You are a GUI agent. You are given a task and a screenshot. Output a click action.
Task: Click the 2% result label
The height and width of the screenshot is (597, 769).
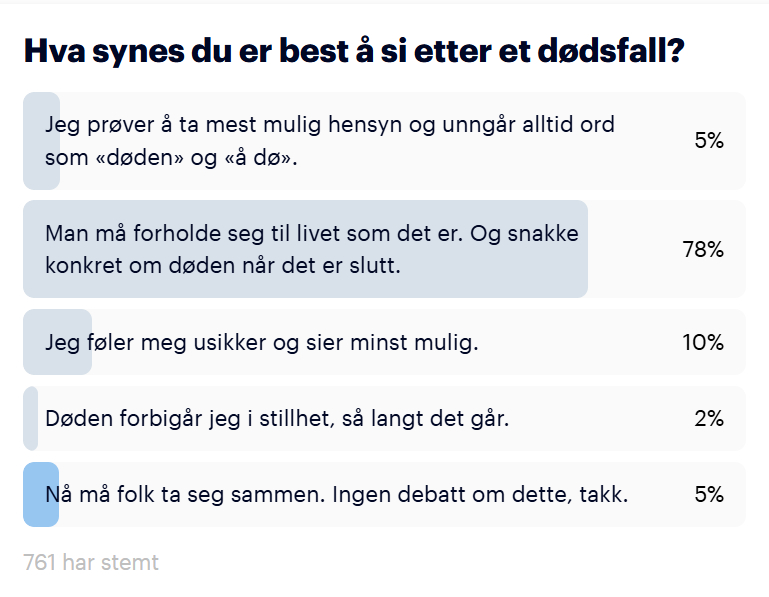coord(708,419)
